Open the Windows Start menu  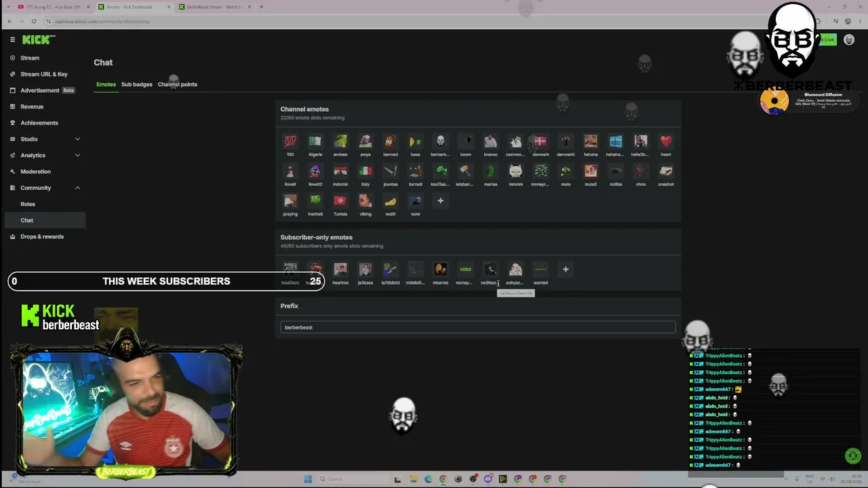tap(307, 479)
